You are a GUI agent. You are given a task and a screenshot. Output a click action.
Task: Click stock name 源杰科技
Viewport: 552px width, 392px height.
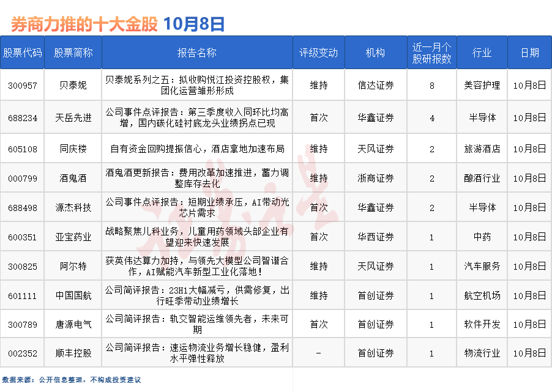(x=73, y=207)
